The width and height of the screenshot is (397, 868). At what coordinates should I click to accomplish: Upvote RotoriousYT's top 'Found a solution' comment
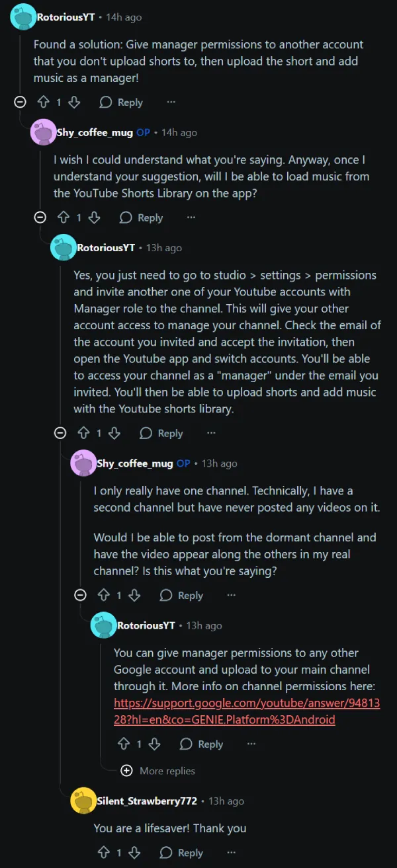44,102
